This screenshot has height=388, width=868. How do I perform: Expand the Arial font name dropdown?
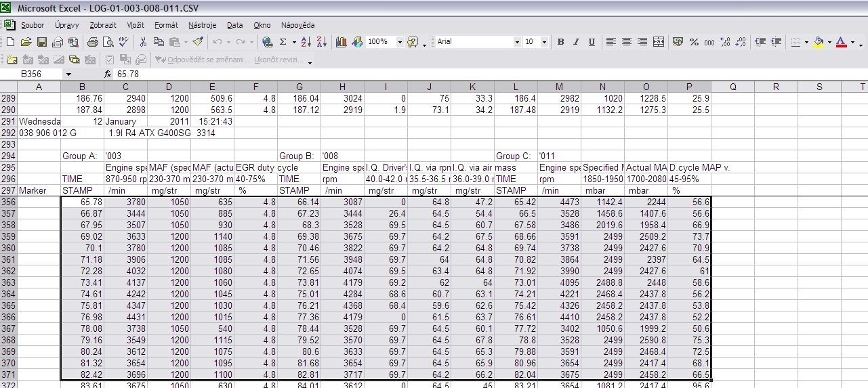click(x=516, y=42)
